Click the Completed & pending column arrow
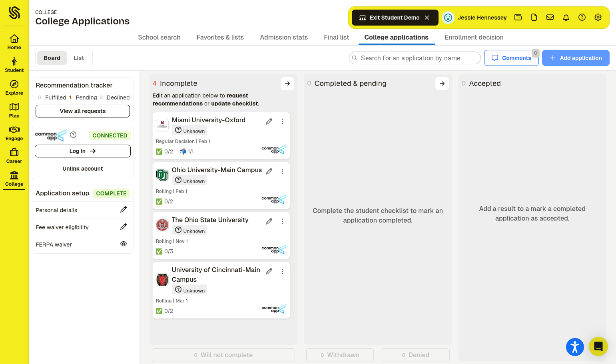The image size is (616, 364). (x=442, y=84)
